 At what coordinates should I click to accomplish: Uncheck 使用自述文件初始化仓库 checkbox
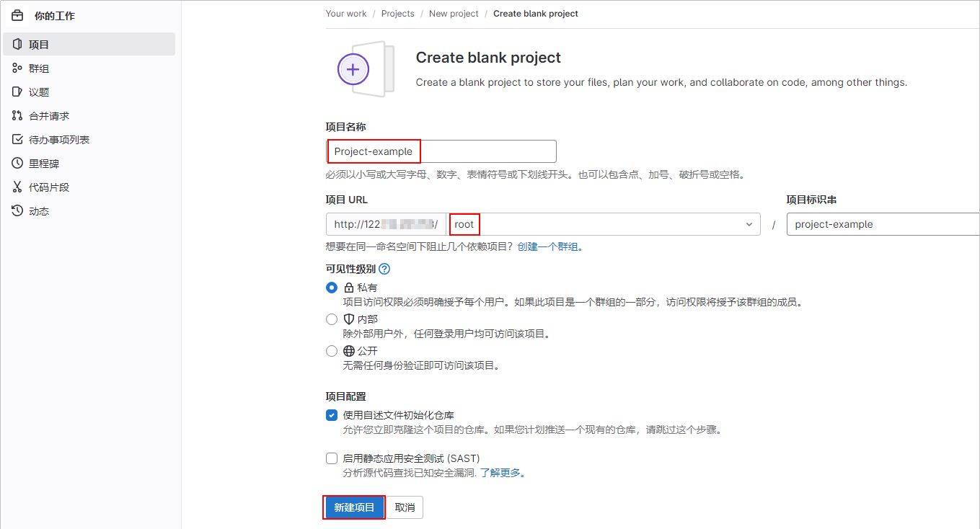click(332, 415)
